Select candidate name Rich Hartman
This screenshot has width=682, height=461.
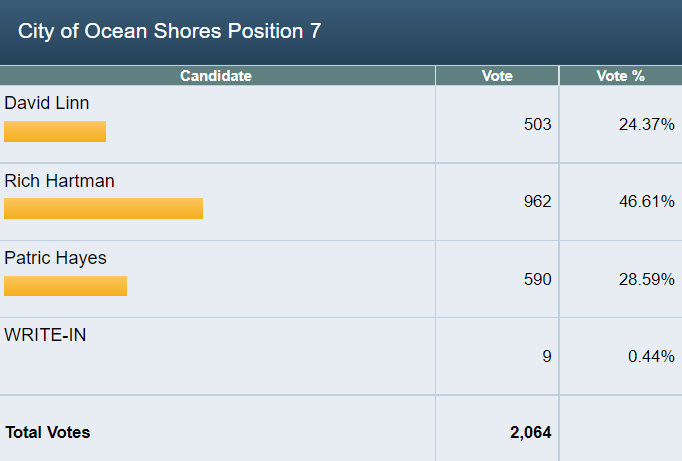click(59, 181)
